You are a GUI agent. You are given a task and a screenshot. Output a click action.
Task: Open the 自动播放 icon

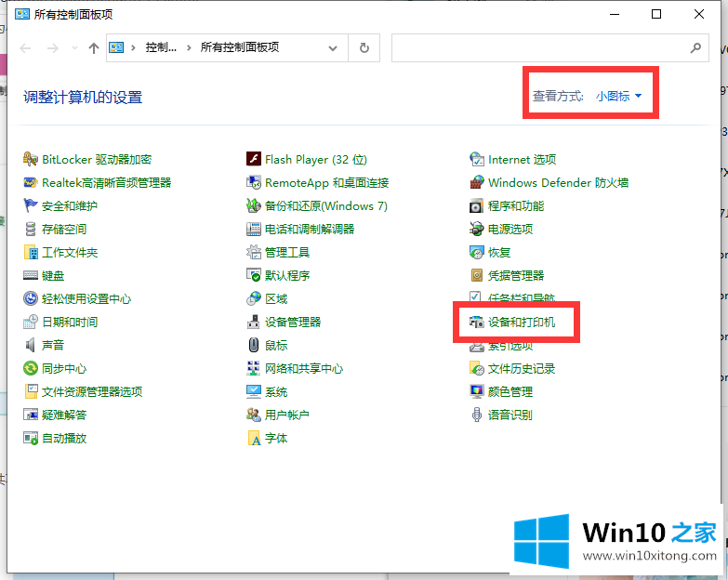coord(30,438)
